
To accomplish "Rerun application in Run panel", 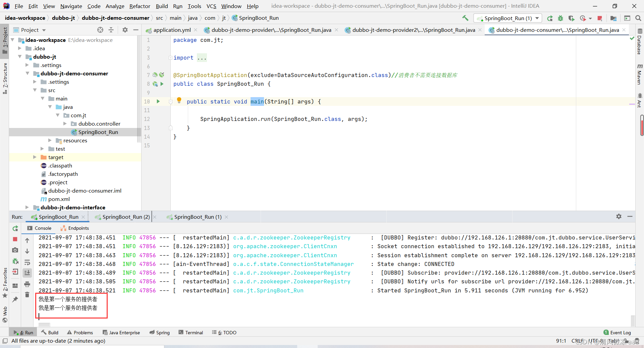I will (15, 228).
